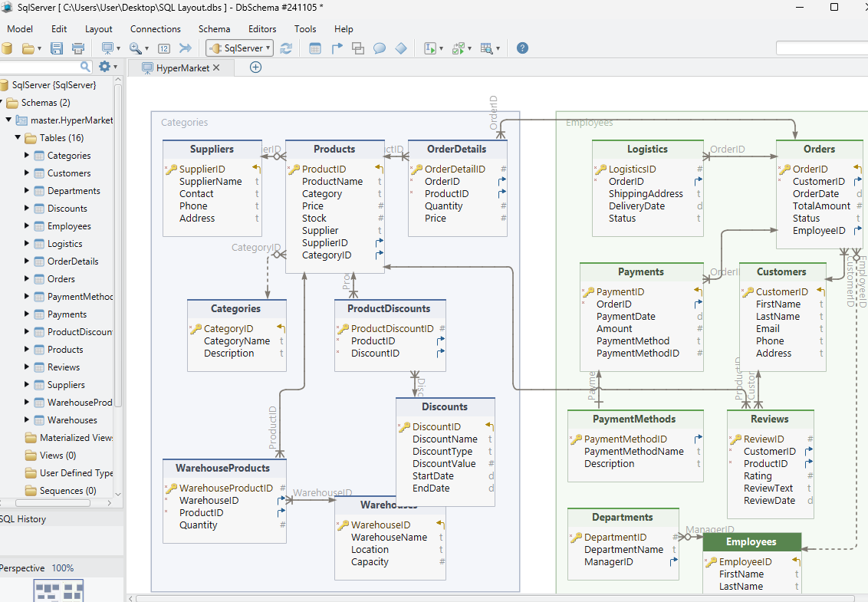Add a new layout with plus icon
The image size is (868, 602).
click(256, 67)
